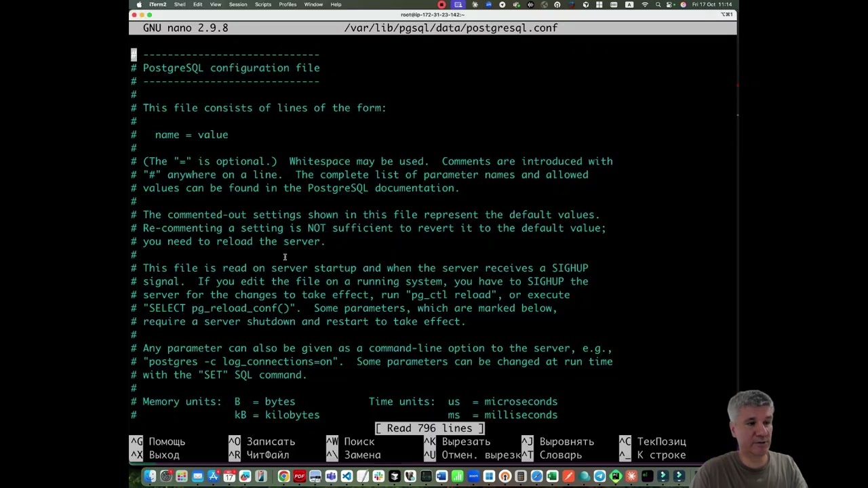This screenshot has height=488, width=868.
Task: Click the line with 'postgres -c log_connections=on'
Action: pyautogui.click(x=372, y=362)
